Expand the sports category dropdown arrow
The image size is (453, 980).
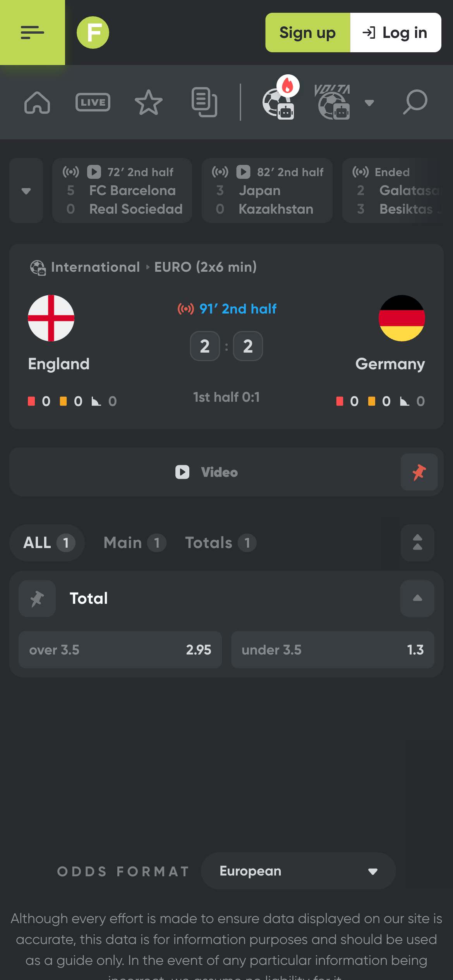[x=369, y=103]
